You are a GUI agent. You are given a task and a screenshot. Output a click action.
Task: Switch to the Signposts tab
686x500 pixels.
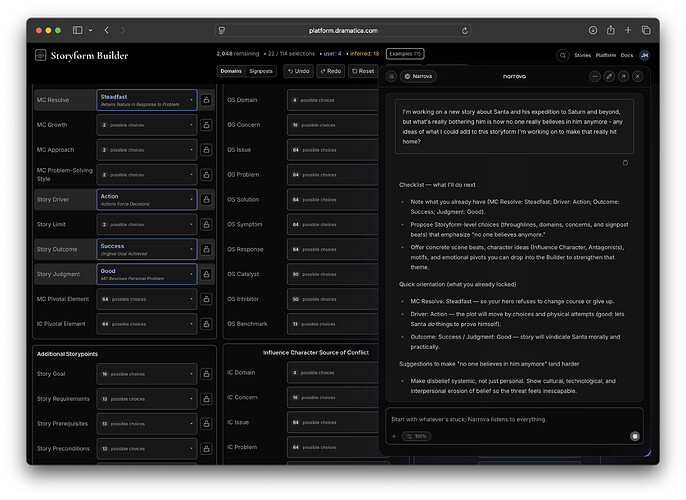(261, 71)
